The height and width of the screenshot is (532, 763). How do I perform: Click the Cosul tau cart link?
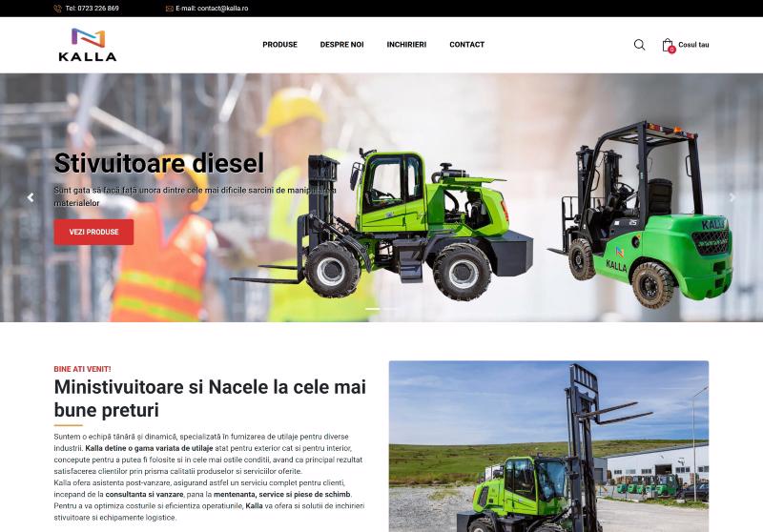click(693, 45)
